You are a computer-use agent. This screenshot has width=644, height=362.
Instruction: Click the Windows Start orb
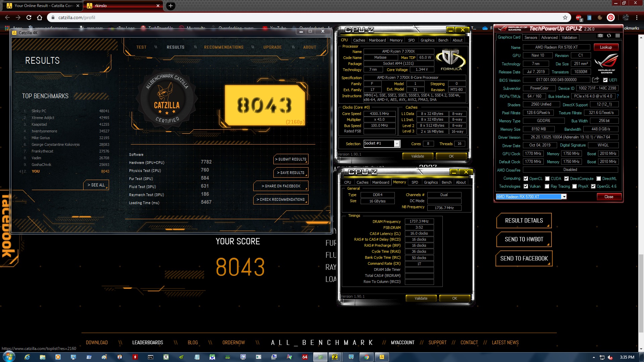point(9,357)
